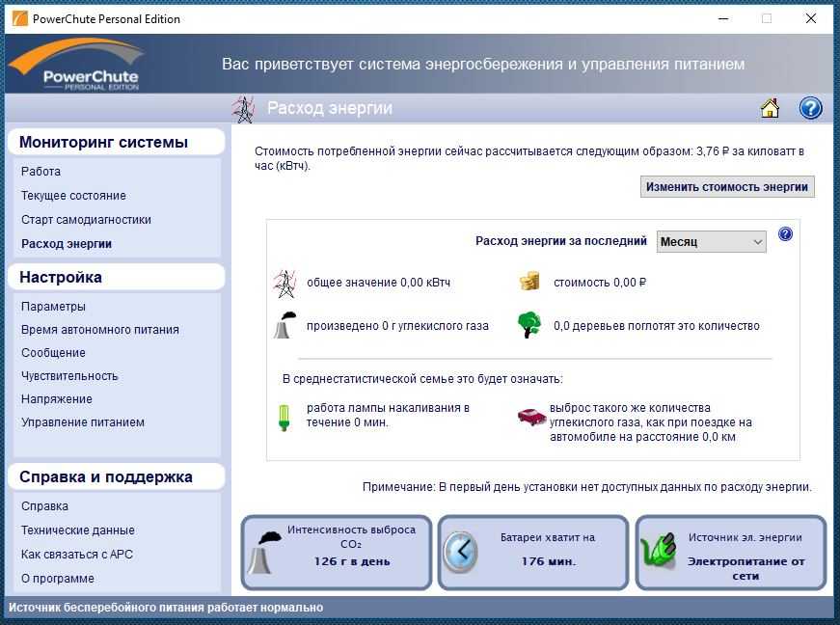Click the green tree icon
840x625 pixels.
pyautogui.click(x=529, y=325)
